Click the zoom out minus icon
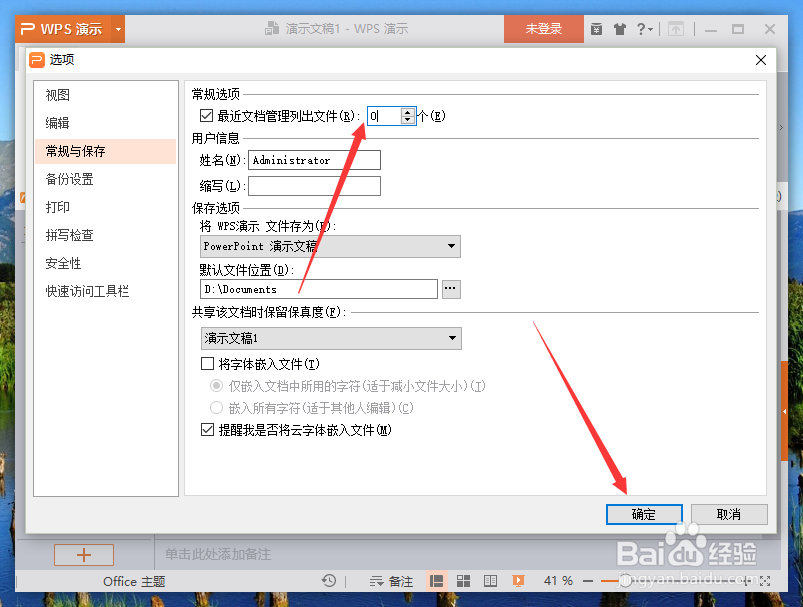This screenshot has width=803, height=607. (588, 581)
